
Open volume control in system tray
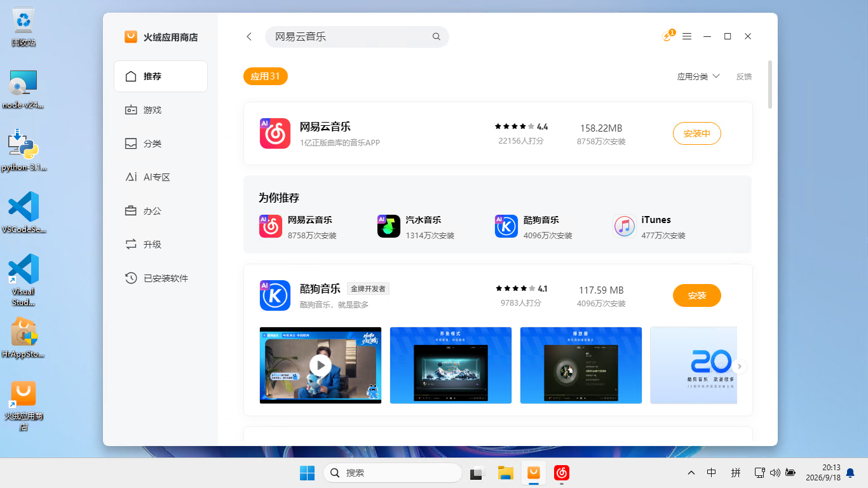tap(775, 473)
